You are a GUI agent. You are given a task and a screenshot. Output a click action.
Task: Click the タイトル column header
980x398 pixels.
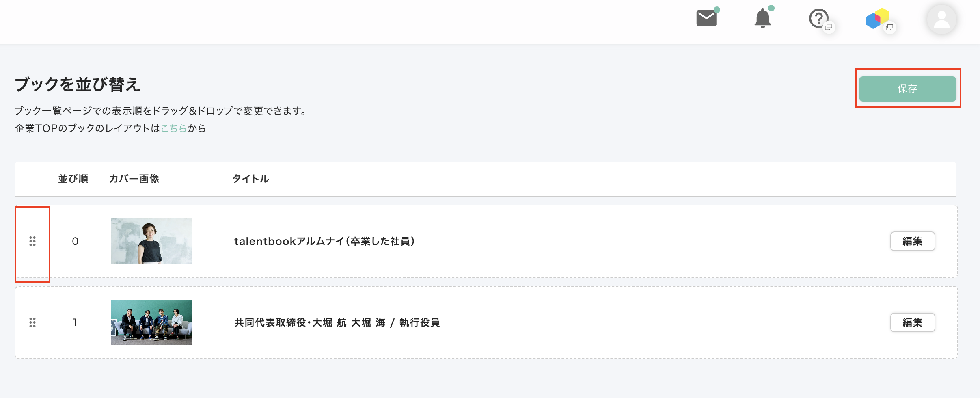(x=250, y=179)
